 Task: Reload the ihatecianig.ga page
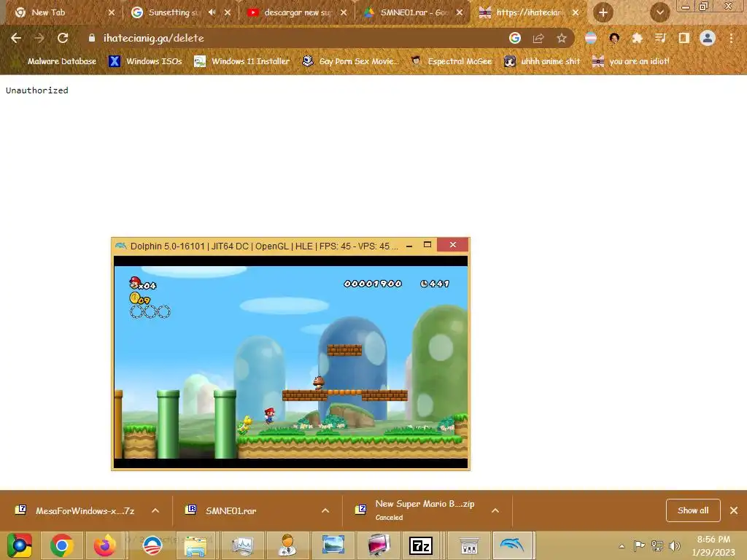[x=63, y=38]
